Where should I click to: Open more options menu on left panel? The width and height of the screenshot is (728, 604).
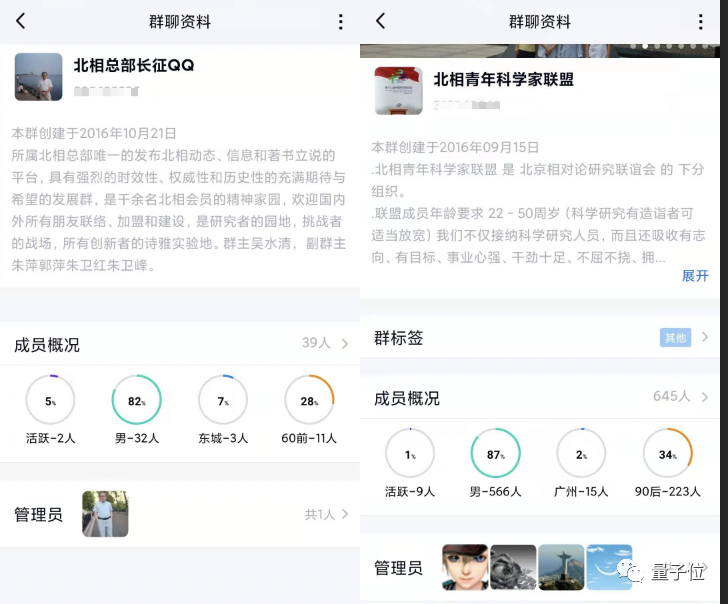click(x=340, y=21)
